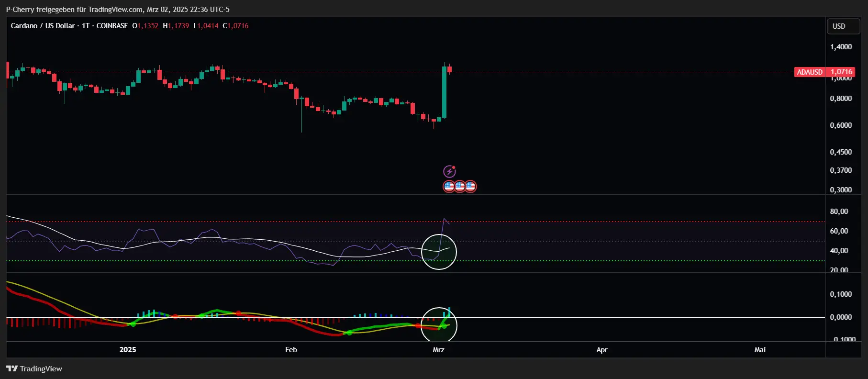The image size is (868, 379).
Task: Click the 0,4500 price axis label
Action: coord(841,152)
